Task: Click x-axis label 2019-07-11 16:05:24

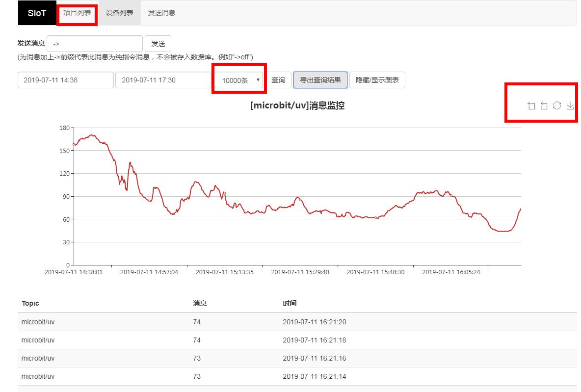Action: [451, 272]
